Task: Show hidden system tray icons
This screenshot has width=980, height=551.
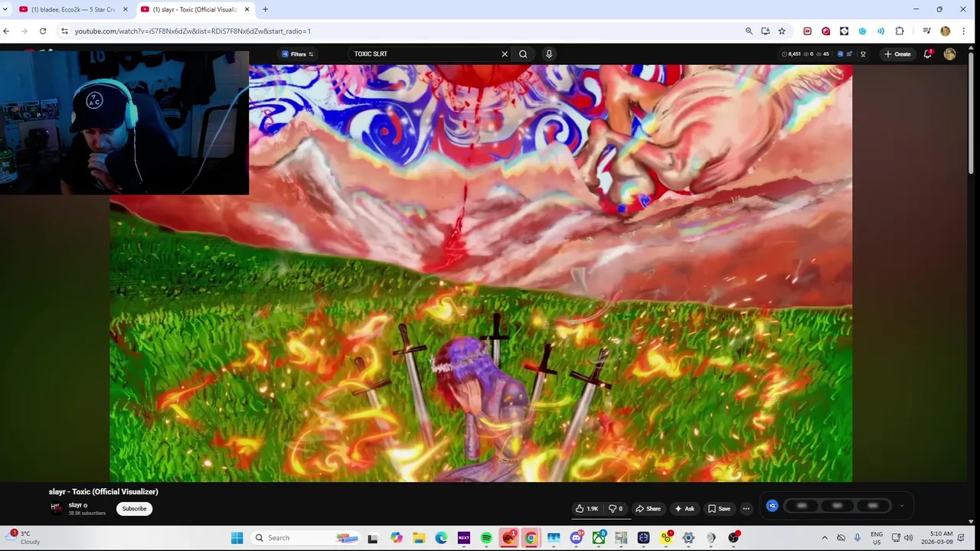Action: 825,538
